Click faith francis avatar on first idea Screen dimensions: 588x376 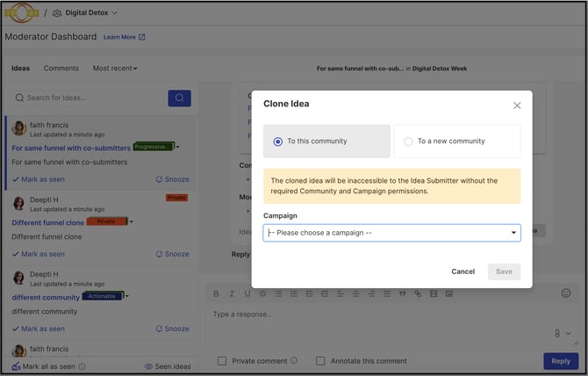tap(18, 128)
